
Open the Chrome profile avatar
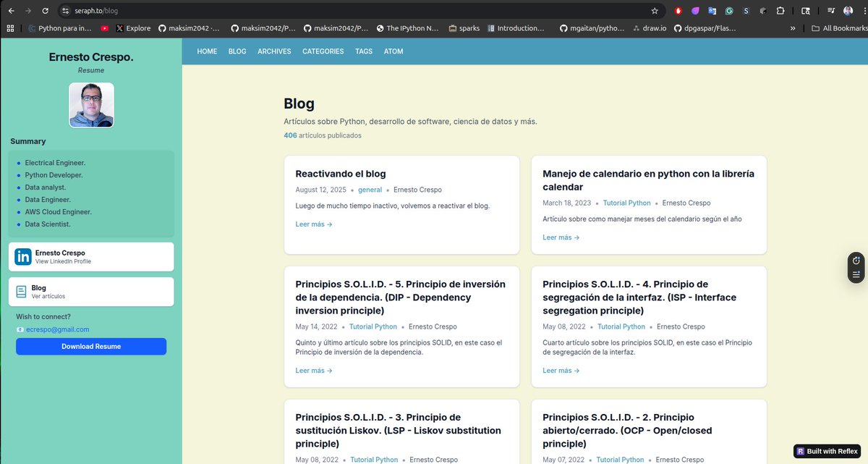tap(848, 11)
